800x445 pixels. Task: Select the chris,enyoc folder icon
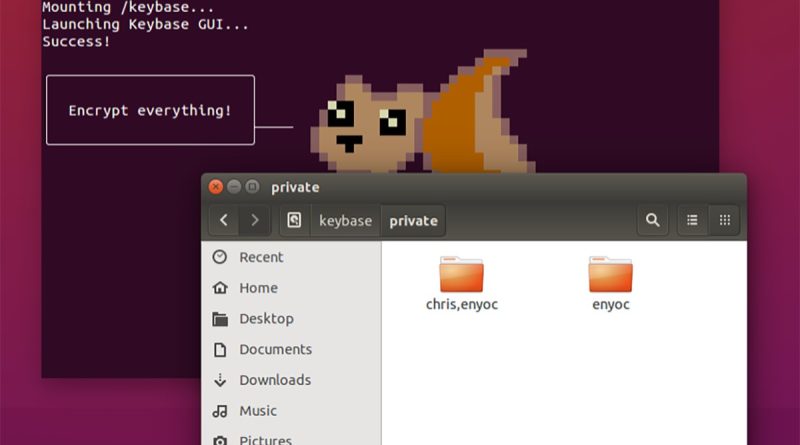click(x=461, y=274)
